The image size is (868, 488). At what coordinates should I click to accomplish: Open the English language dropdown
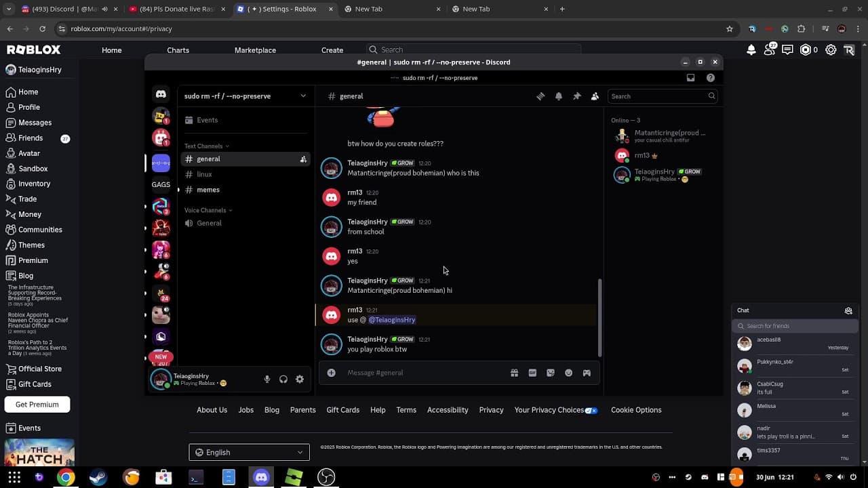coord(249,452)
